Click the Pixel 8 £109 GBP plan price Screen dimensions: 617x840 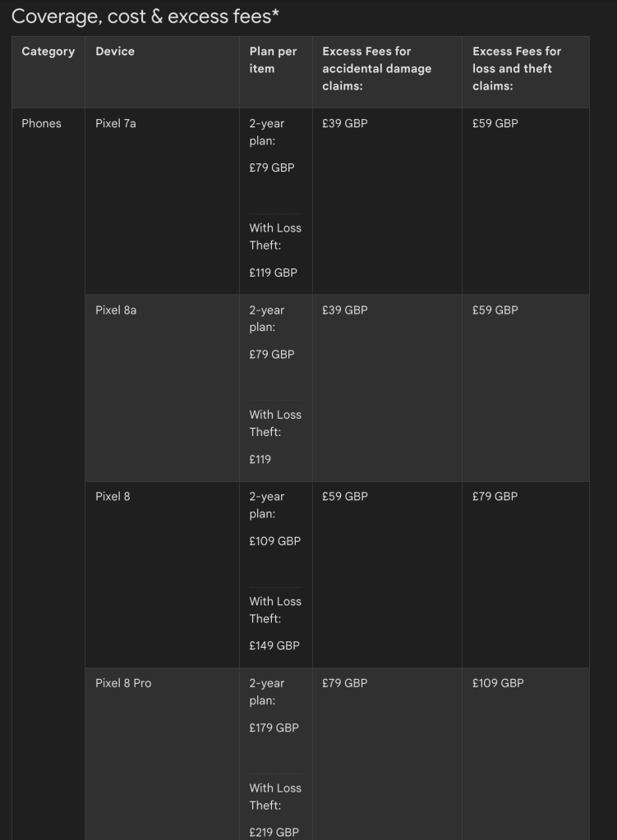275,541
